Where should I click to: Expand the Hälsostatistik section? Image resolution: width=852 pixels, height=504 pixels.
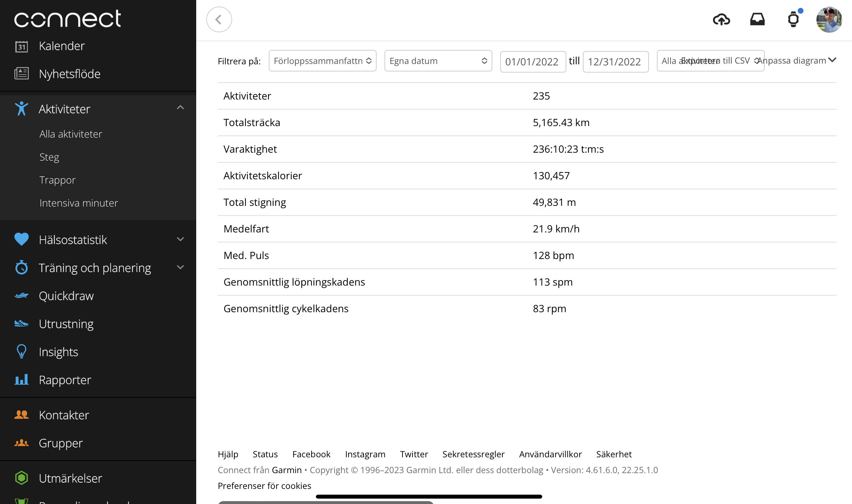[180, 240]
